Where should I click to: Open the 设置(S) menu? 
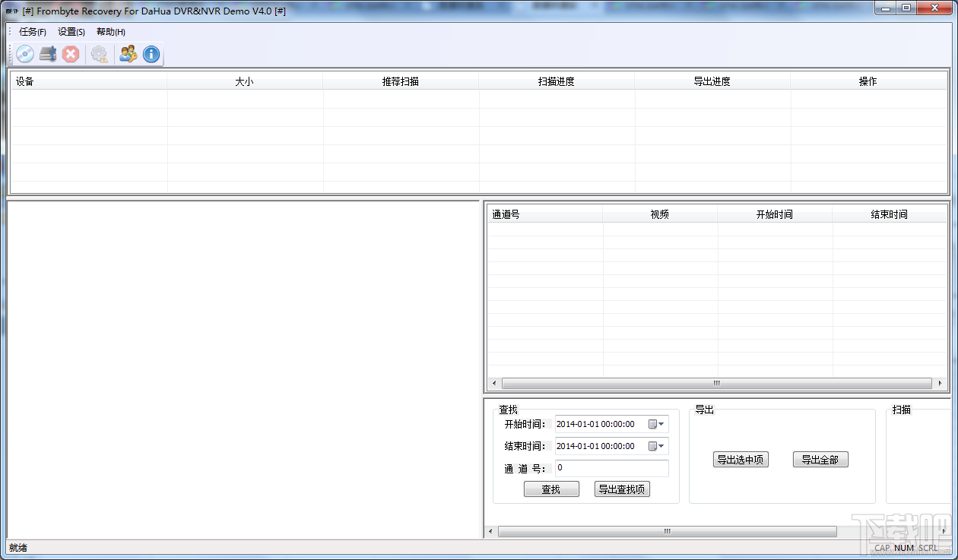pyautogui.click(x=71, y=32)
